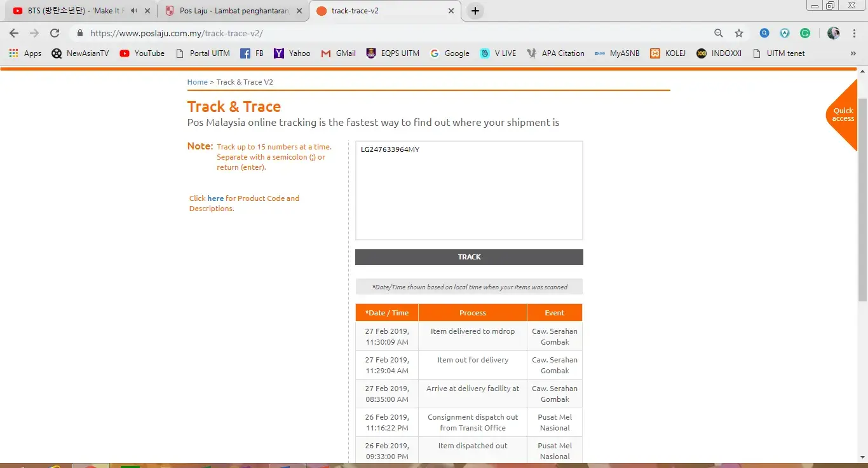Image resolution: width=868 pixels, height=468 pixels.
Task: Open the Grammarly extension icon
Action: click(x=805, y=33)
